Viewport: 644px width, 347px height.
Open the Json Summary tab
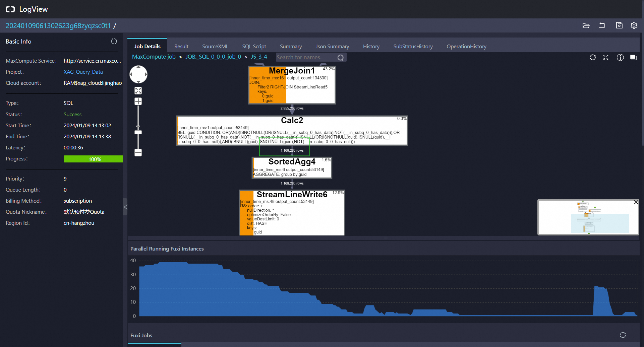(332, 46)
